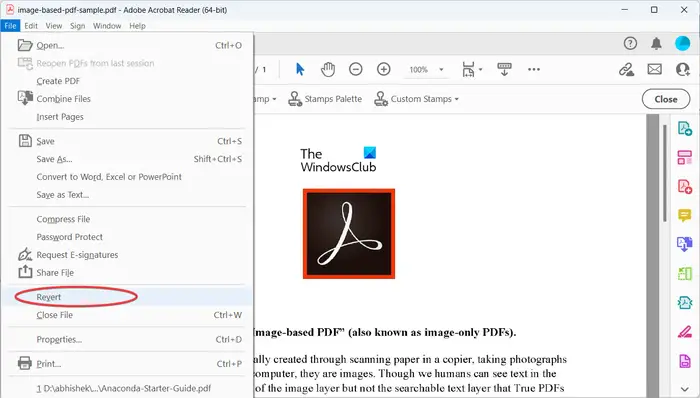Select Compress File
This screenshot has width=700, height=398.
click(x=127, y=219)
